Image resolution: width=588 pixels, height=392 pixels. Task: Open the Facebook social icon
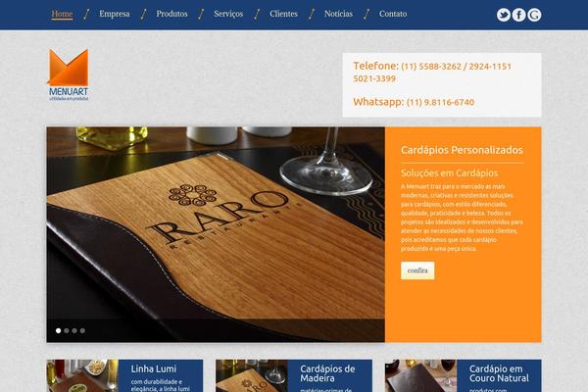(518, 15)
